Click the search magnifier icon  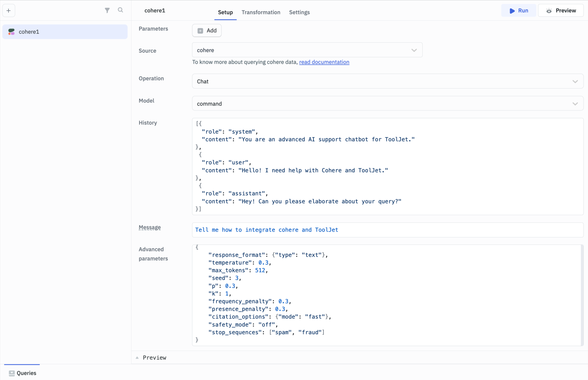[120, 10]
